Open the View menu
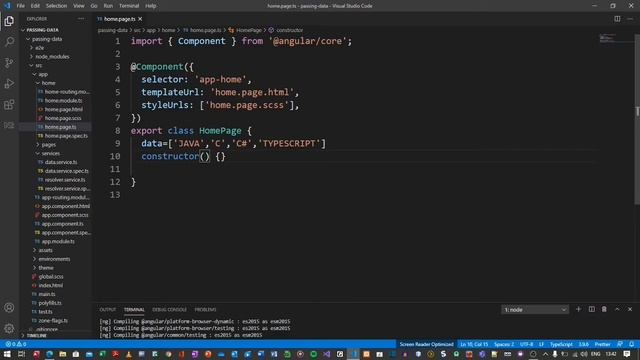 (x=78, y=6)
